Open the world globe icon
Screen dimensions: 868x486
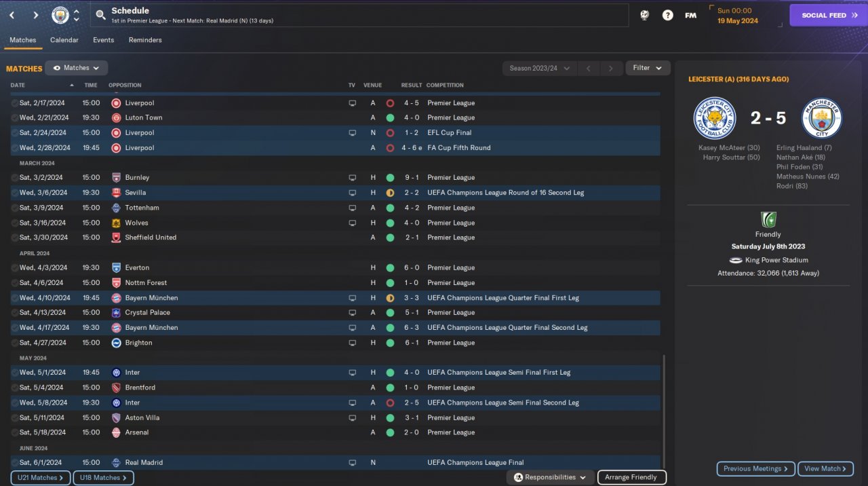point(644,15)
